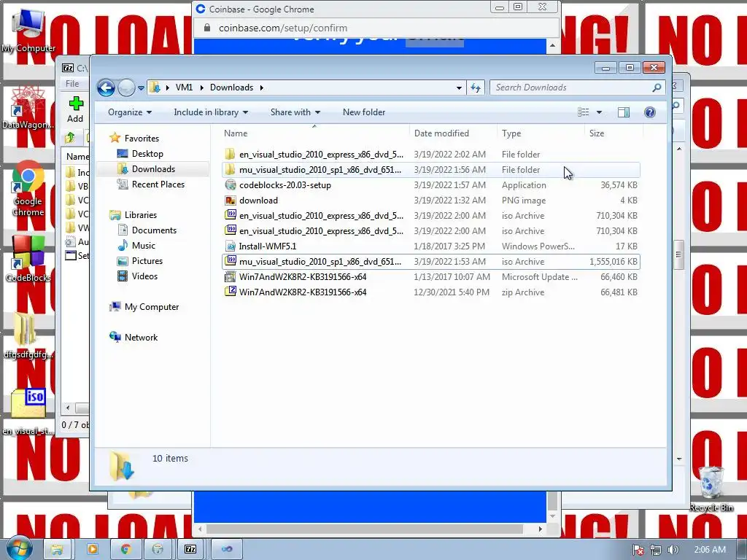
Task: Sort by the Size column
Action: (614, 134)
